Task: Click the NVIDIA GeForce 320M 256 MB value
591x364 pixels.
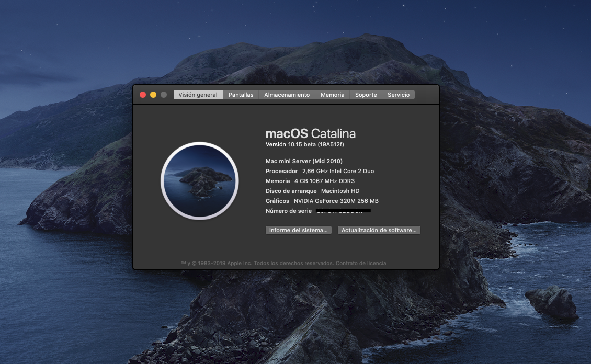Action: (x=336, y=201)
